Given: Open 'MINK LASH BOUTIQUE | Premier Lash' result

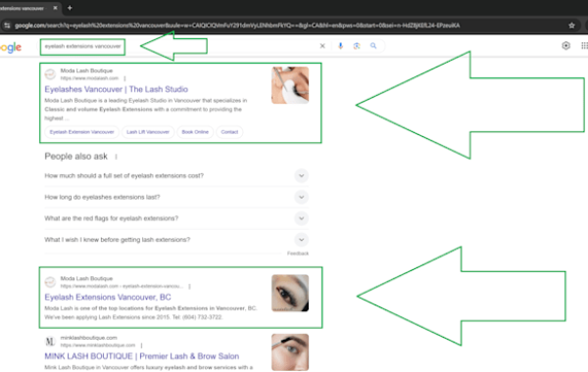Looking at the screenshot, I should [142, 356].
